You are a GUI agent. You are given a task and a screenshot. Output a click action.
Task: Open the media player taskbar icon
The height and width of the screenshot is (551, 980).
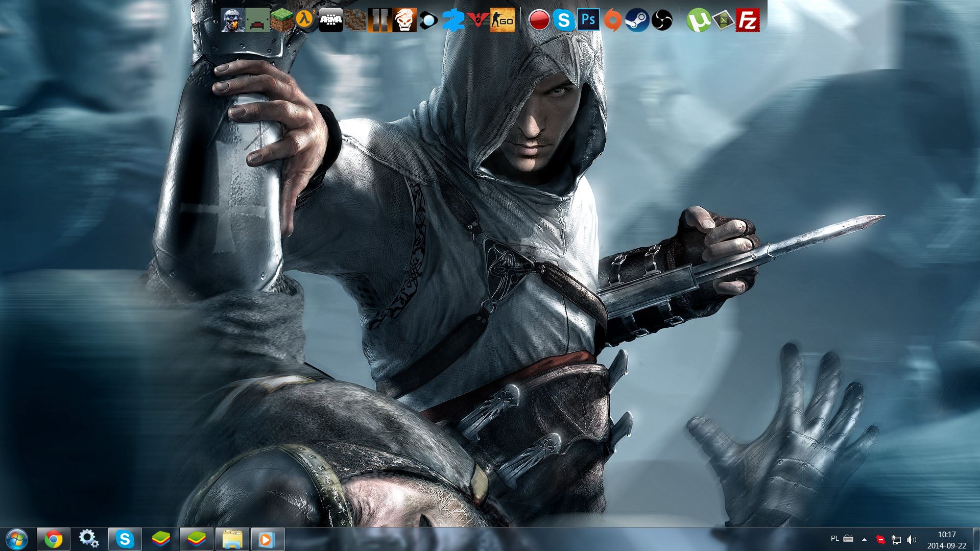pos(268,539)
